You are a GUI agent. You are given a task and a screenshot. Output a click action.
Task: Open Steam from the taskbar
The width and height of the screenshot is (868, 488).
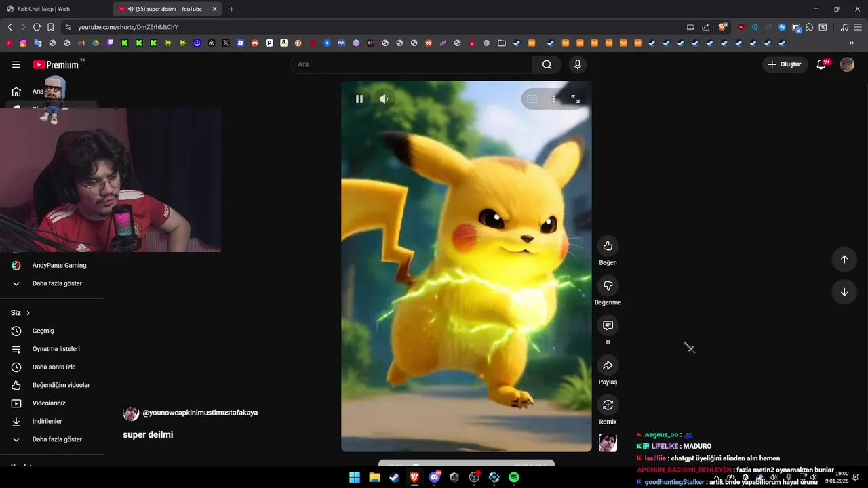pos(394,477)
